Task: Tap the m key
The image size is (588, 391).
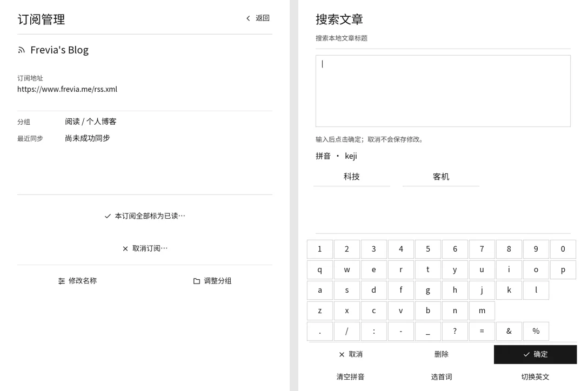Action: click(x=482, y=311)
